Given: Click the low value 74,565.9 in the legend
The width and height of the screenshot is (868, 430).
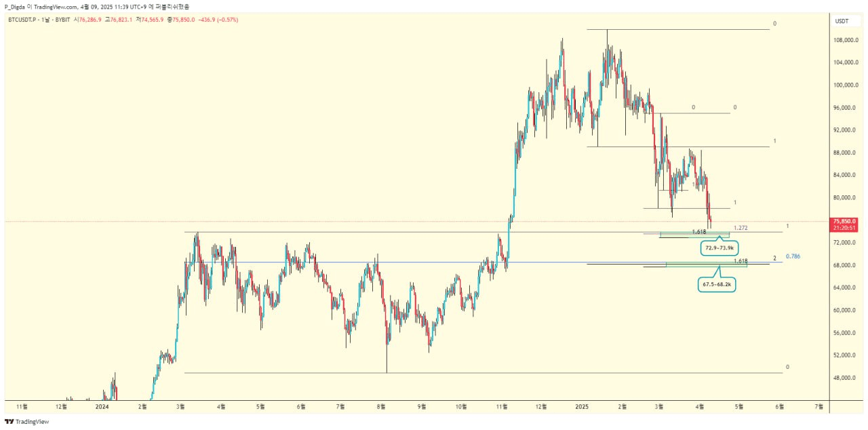Looking at the screenshot, I should (x=153, y=20).
